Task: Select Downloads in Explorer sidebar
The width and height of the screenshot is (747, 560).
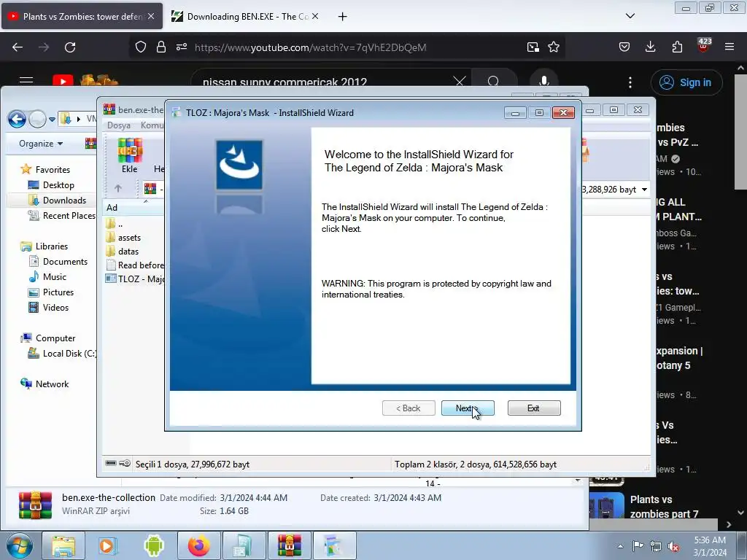Action: click(x=57, y=200)
